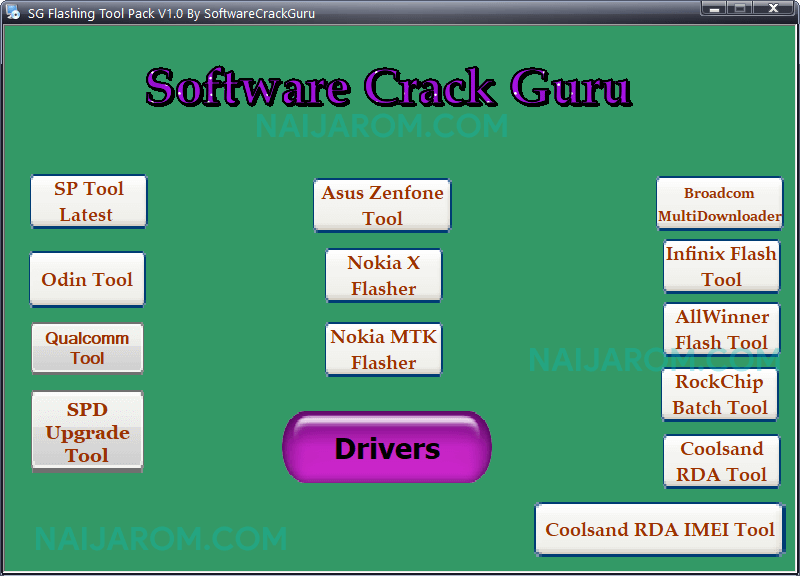
Task: Select Nokia MTK Flasher
Action: [384, 349]
